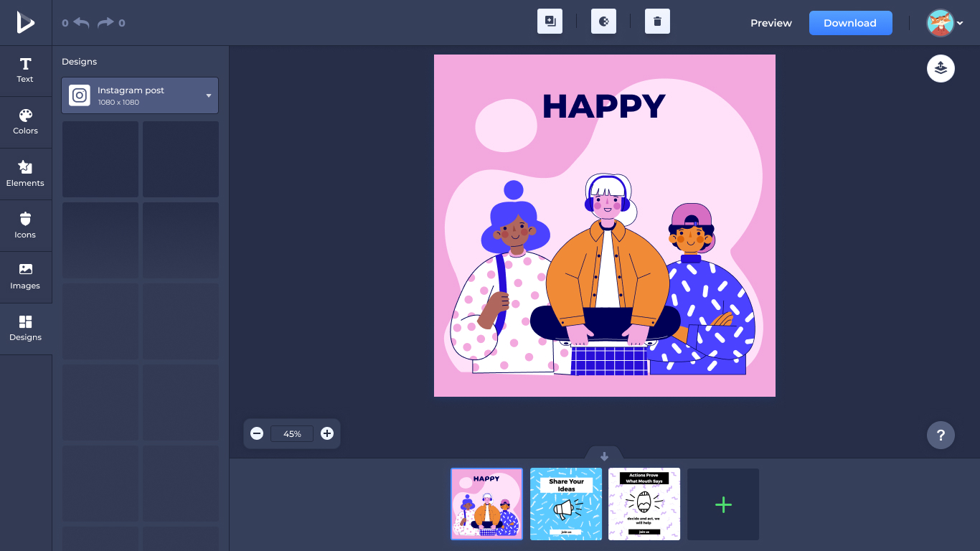Select the Actions Prove page thumbnail
This screenshot has width=980, height=551.
tap(644, 504)
